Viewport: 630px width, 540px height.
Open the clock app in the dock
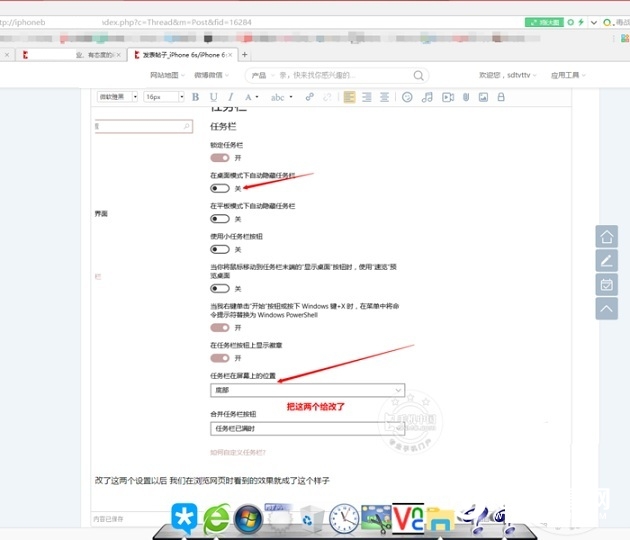point(344,519)
